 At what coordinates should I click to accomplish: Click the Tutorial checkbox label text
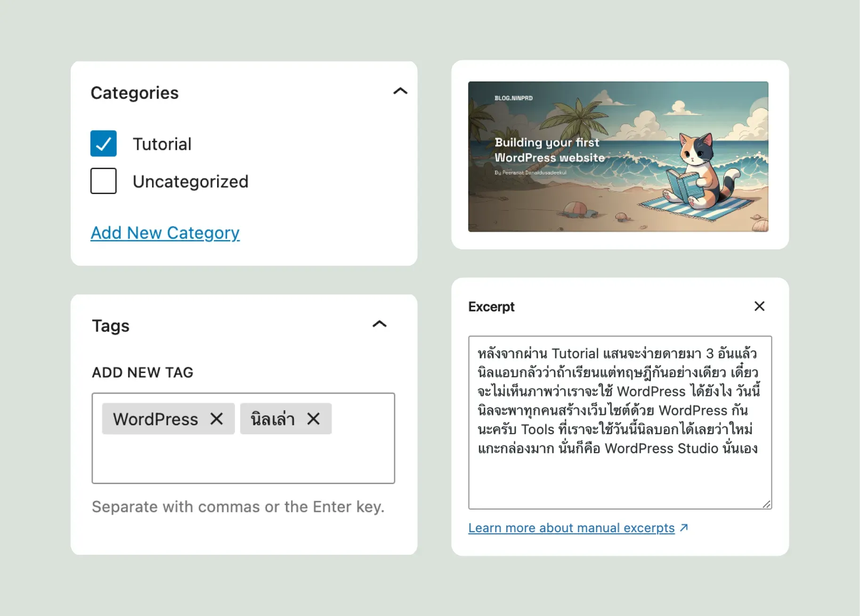[x=162, y=144]
